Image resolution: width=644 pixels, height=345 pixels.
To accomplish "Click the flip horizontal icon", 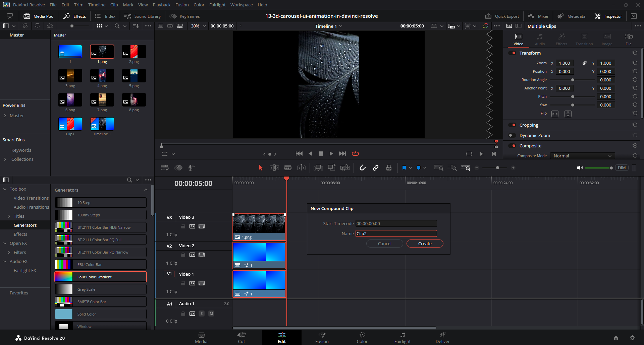I will (555, 114).
